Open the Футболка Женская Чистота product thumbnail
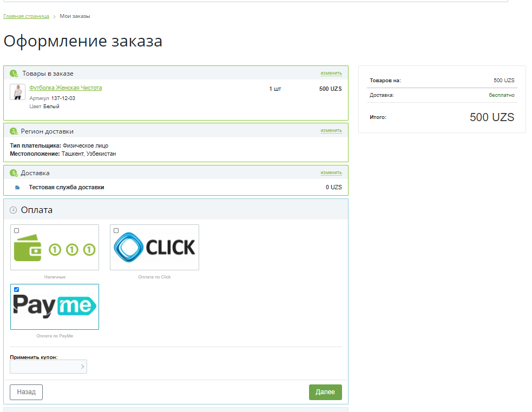532x412 pixels. click(x=17, y=92)
